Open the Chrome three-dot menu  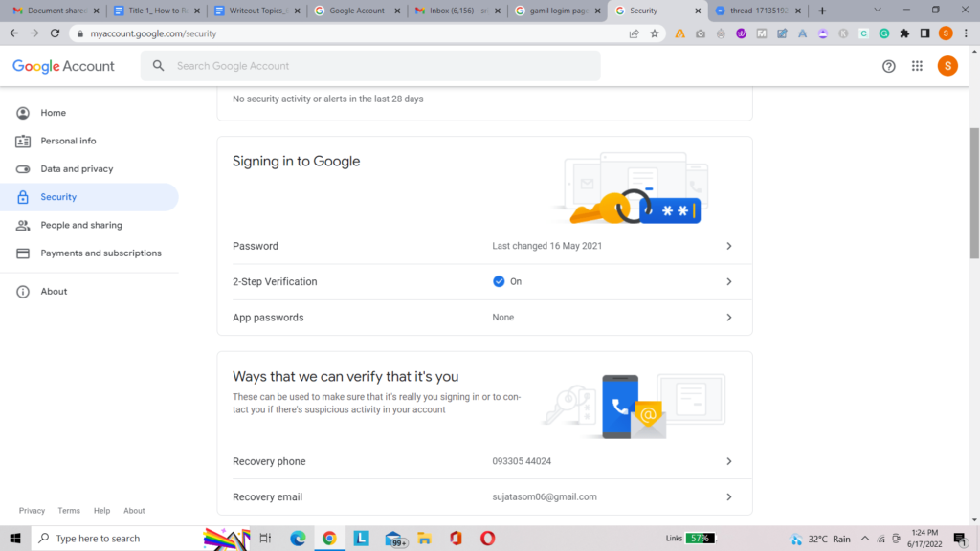point(967,33)
